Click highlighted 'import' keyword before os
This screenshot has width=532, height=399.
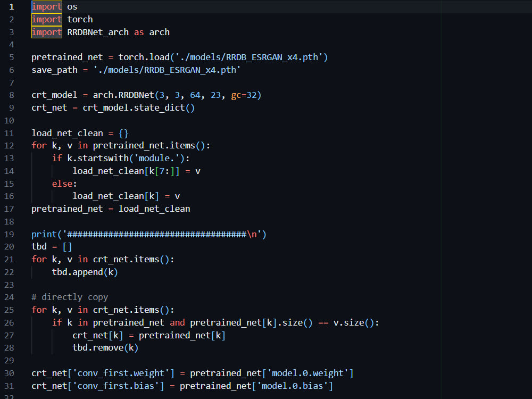(47, 7)
